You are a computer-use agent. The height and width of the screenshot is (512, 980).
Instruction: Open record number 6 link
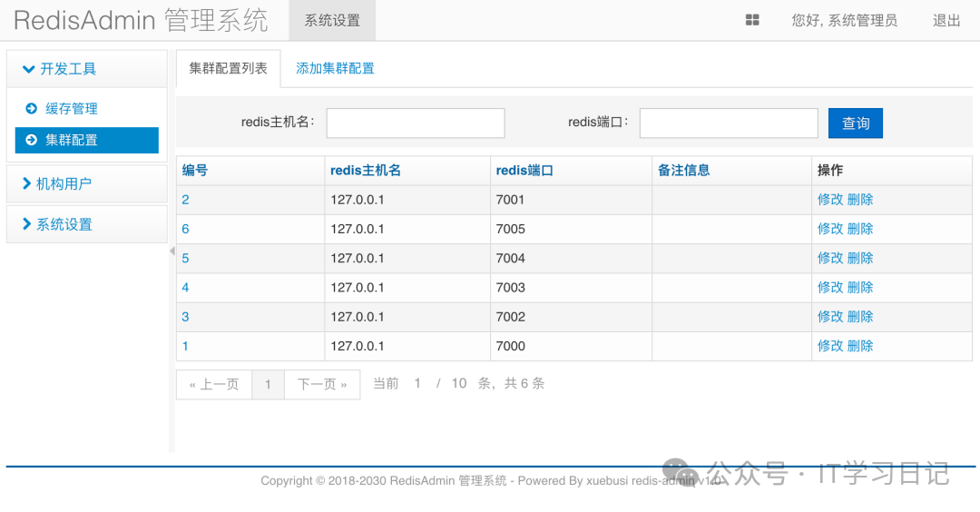pos(186,230)
